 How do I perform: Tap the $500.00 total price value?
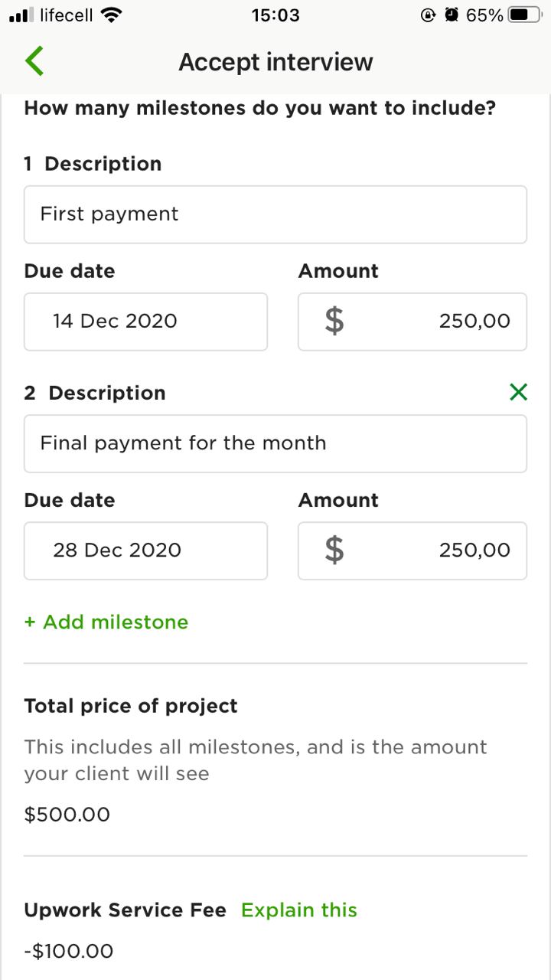click(67, 814)
